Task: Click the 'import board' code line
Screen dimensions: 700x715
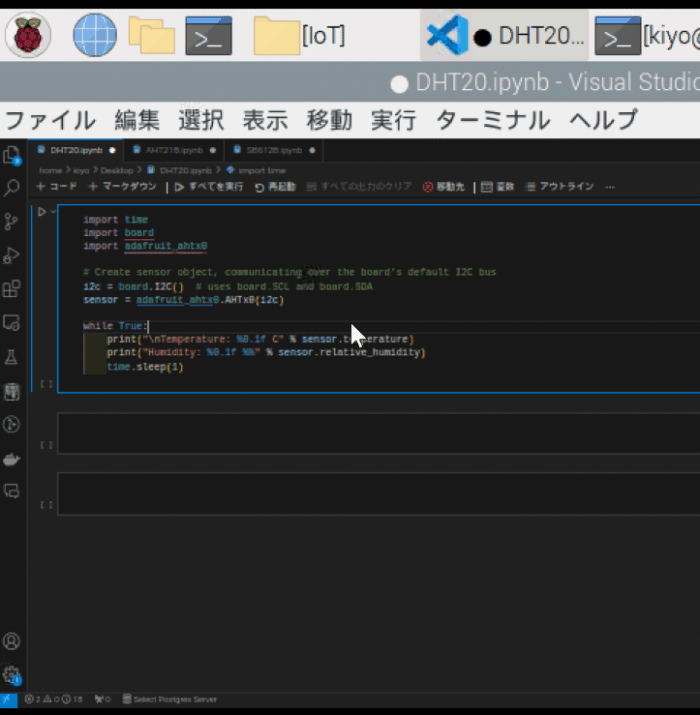Action: click(x=119, y=233)
